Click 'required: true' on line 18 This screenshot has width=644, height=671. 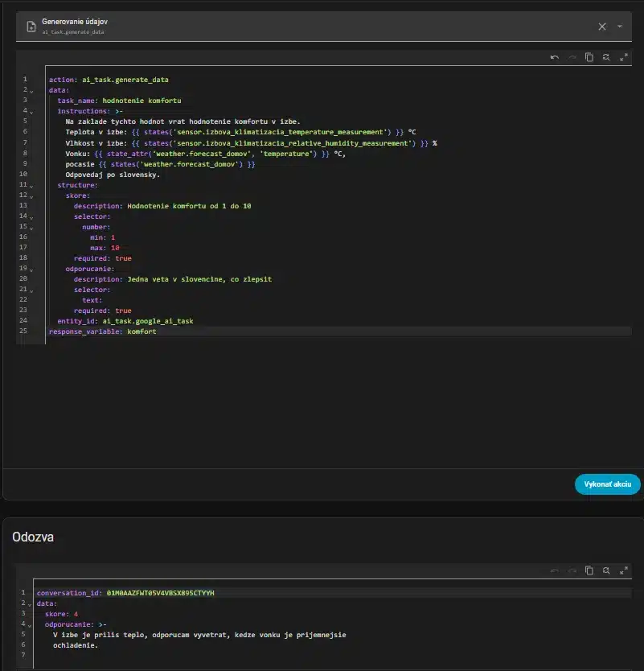coord(103,258)
